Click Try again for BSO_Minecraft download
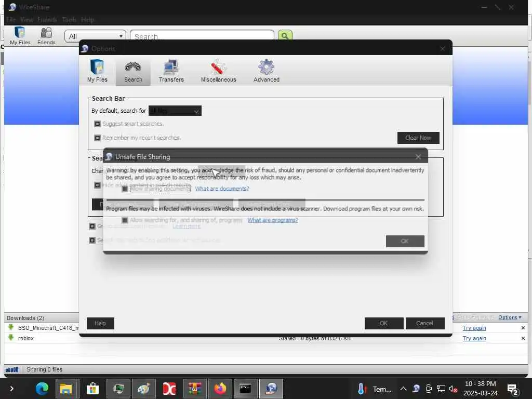532x399 pixels. pyautogui.click(x=474, y=328)
